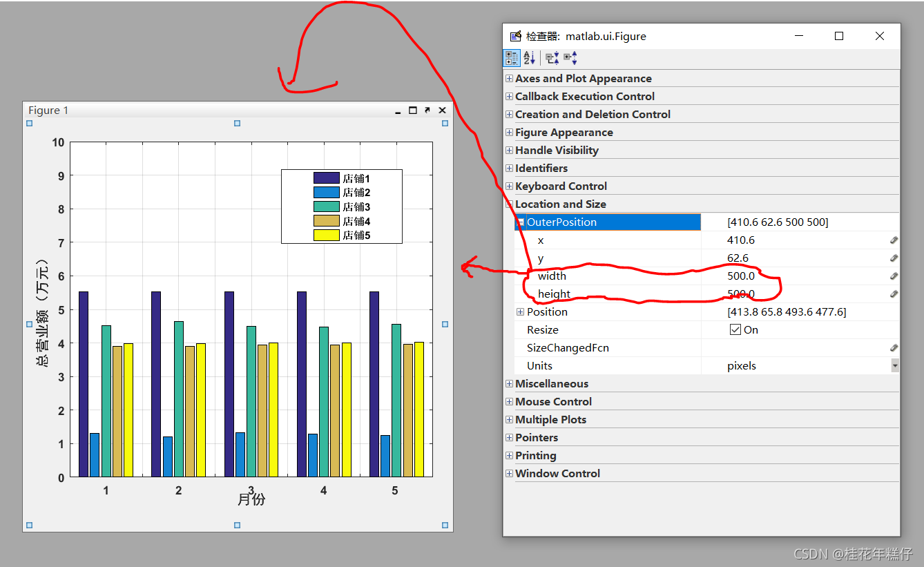Click 店铺3 teal legend swatch
The image size is (924, 567).
point(326,206)
